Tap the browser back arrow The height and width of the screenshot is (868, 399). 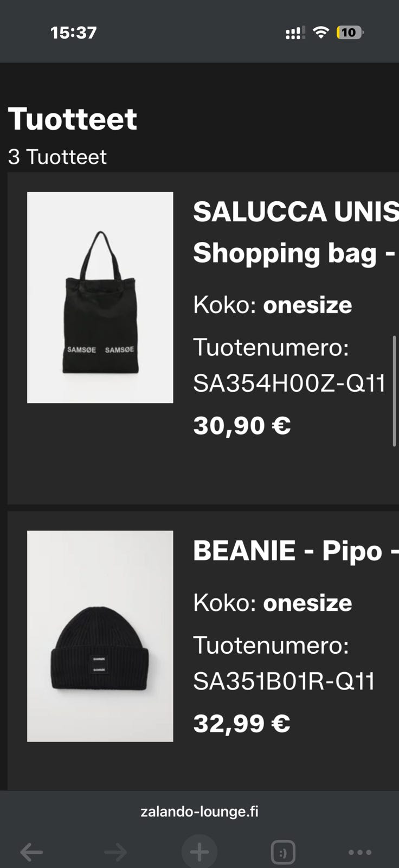point(31,852)
